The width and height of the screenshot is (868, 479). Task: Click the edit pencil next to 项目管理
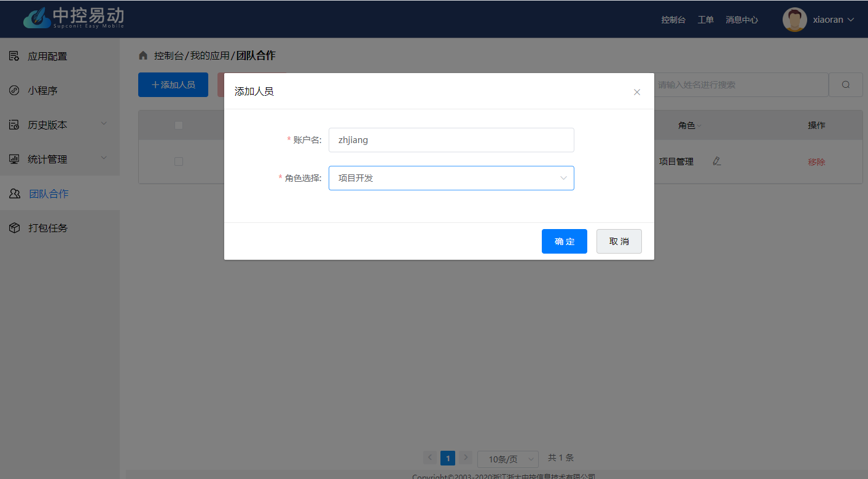coord(716,162)
